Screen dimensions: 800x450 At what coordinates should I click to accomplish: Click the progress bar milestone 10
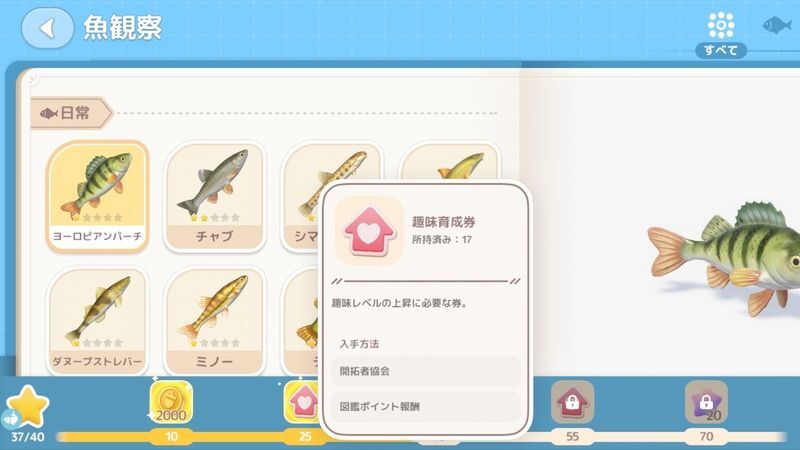click(171, 436)
